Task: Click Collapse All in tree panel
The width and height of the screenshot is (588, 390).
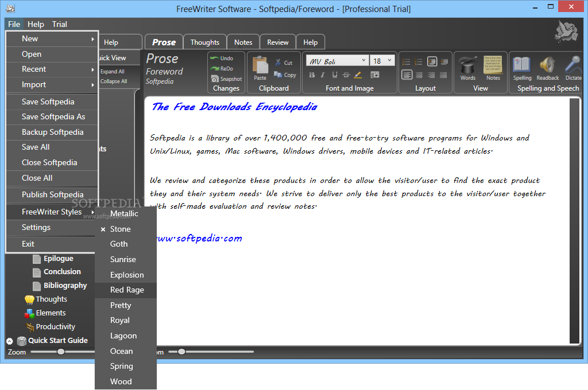Action: (x=114, y=81)
